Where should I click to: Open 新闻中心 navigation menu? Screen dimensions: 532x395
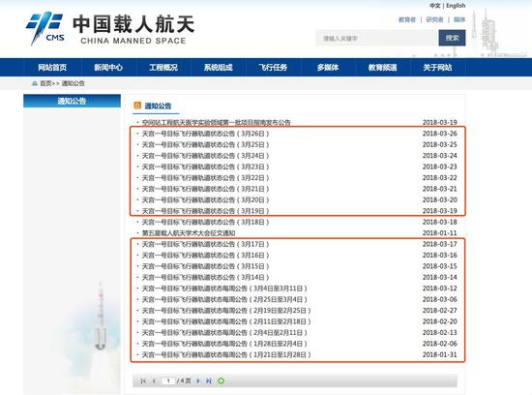point(108,67)
